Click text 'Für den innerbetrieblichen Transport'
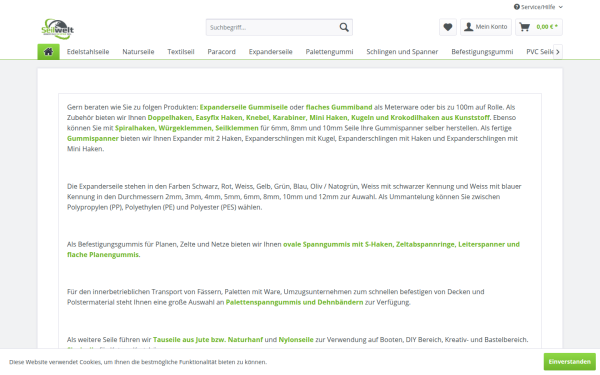 click(x=124, y=292)
